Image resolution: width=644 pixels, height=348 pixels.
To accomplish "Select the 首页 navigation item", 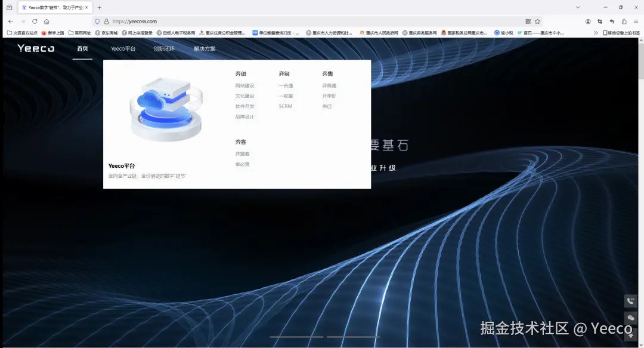I will click(82, 48).
